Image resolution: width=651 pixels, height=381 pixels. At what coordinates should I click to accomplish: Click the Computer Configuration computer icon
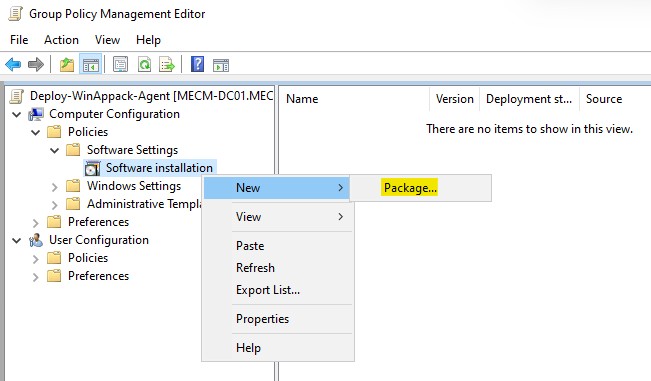point(36,114)
